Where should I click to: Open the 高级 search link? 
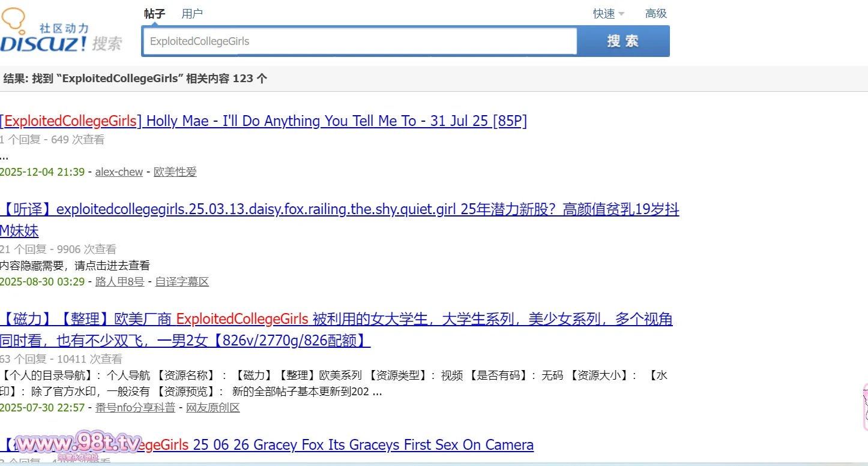[656, 14]
